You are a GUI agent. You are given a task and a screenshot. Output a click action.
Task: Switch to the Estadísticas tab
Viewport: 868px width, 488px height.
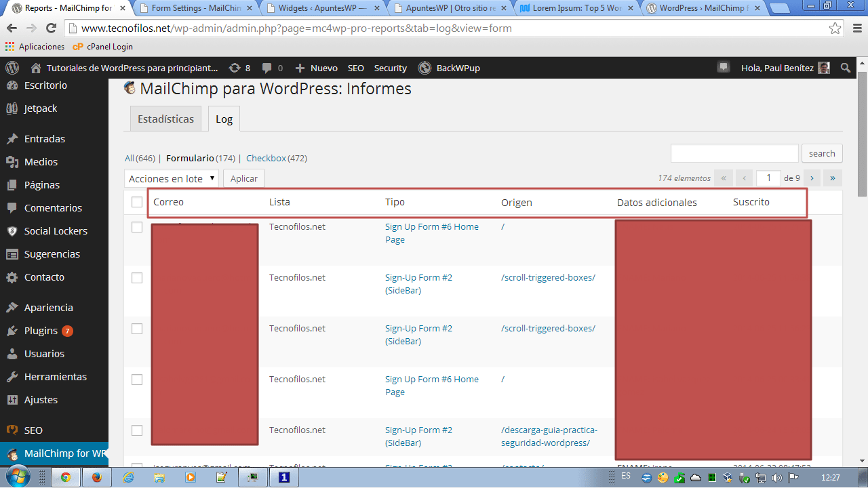coord(166,119)
